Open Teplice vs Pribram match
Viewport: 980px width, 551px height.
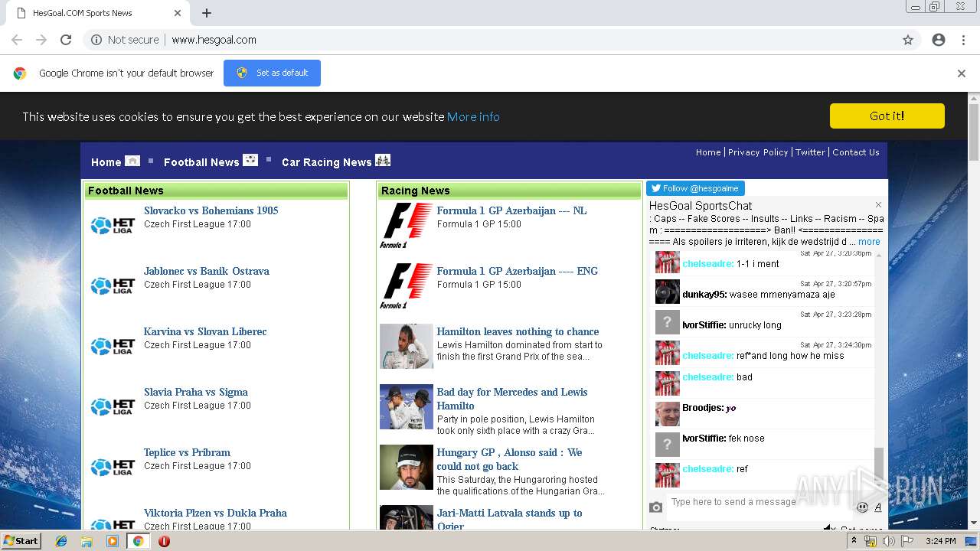(x=187, y=452)
